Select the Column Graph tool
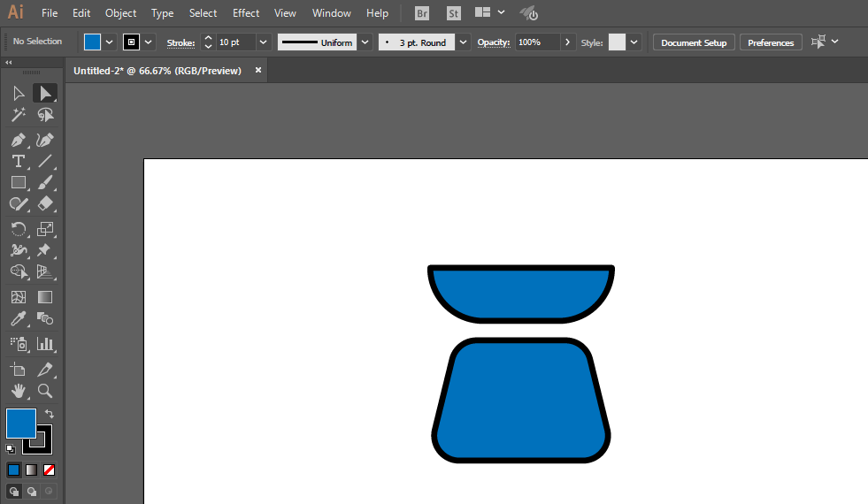 tap(45, 344)
